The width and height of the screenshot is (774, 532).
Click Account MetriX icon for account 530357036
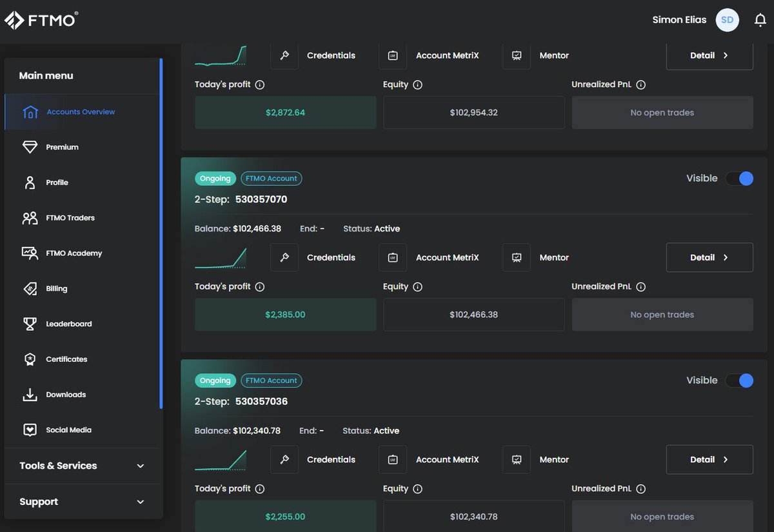pos(393,460)
